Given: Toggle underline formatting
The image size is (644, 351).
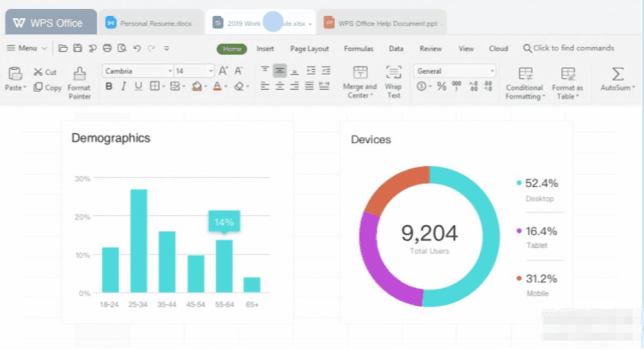Looking at the screenshot, I should (x=138, y=87).
